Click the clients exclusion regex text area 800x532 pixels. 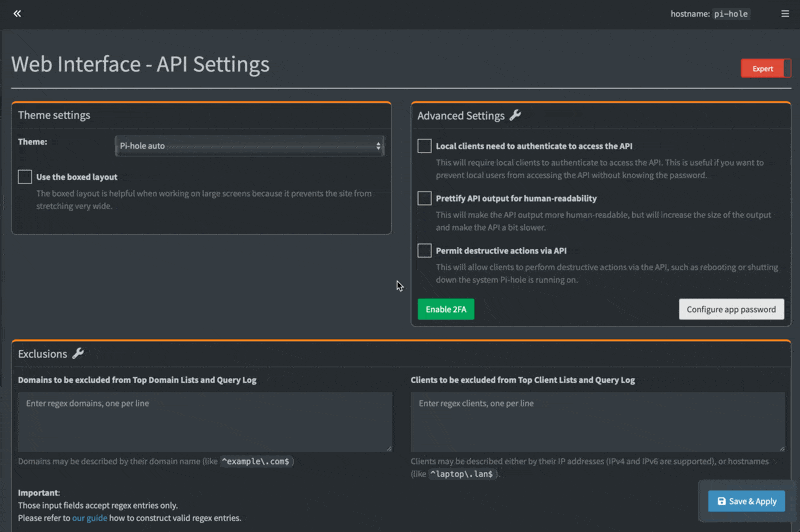tap(597, 422)
